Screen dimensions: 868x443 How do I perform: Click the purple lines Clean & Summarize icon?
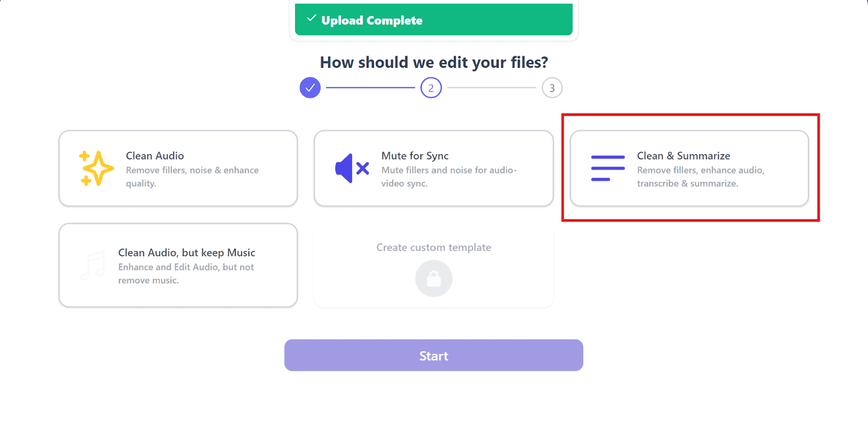pos(608,168)
